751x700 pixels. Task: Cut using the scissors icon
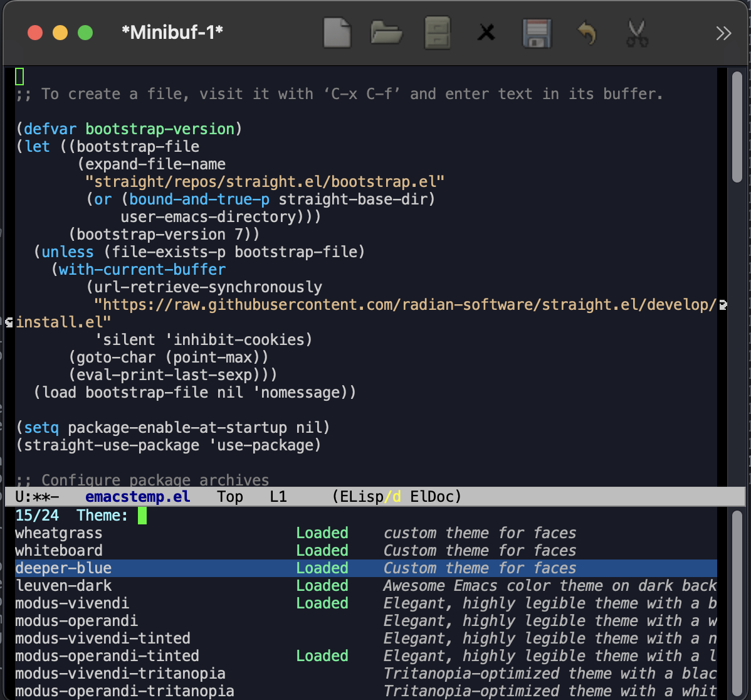coord(637,33)
